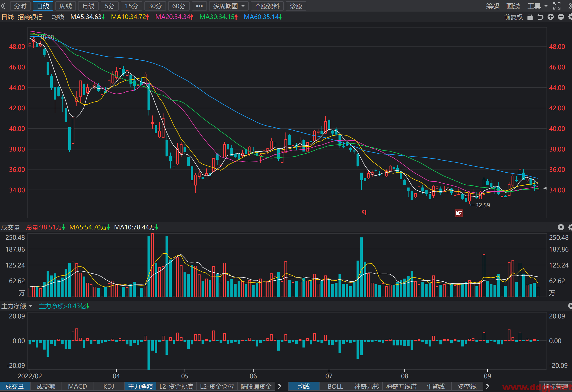Open 个股资料 stock information
The height and width of the screenshot is (392, 572).
(267, 6)
